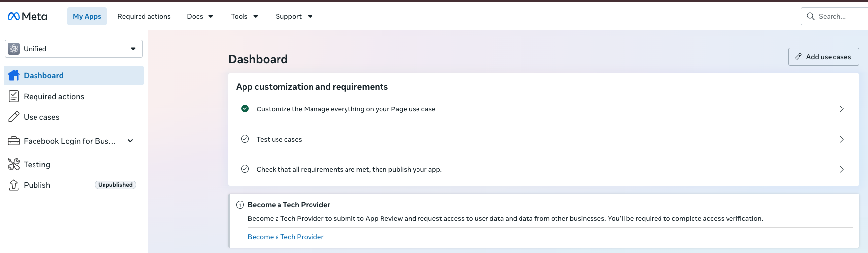The width and height of the screenshot is (868, 253).
Task: Expand the Docs menu
Action: pos(200,16)
